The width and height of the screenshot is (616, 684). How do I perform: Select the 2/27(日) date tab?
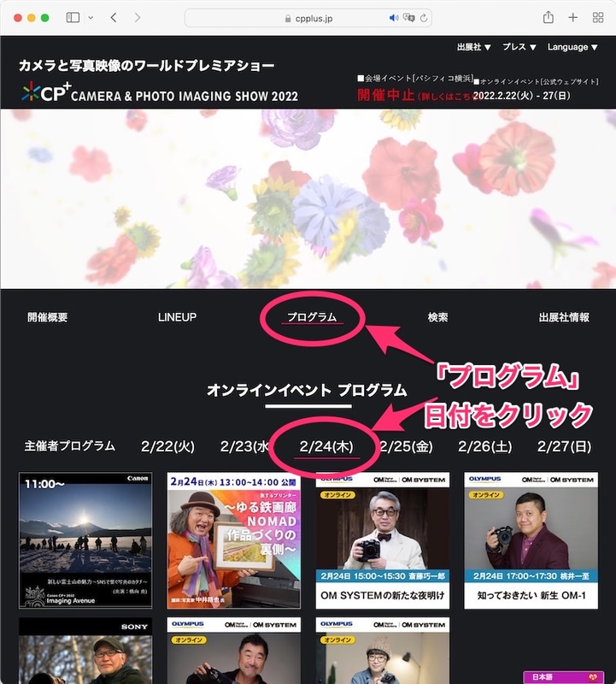pyautogui.click(x=564, y=446)
